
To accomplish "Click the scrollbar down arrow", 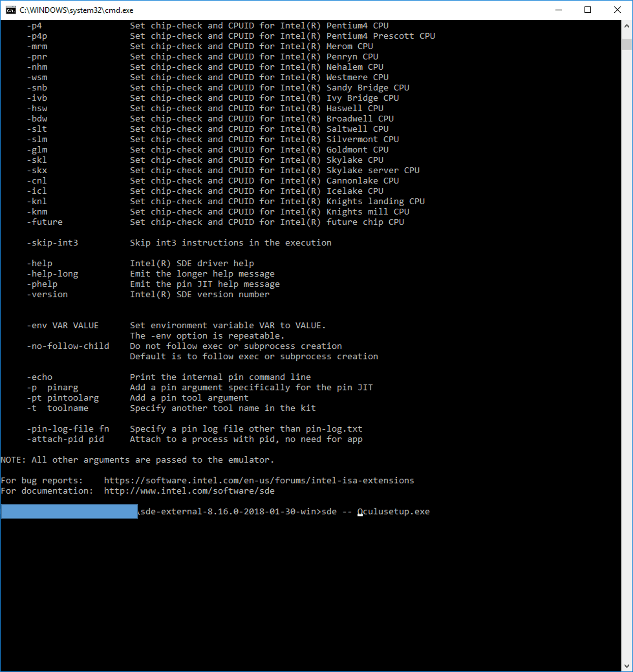I will coord(627,666).
